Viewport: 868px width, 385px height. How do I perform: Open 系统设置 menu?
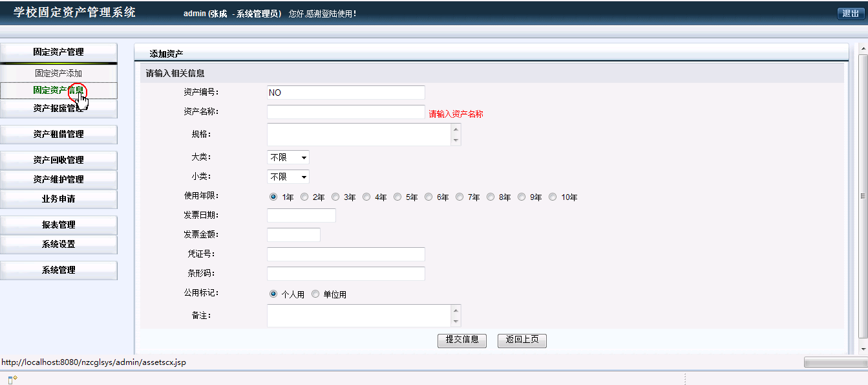(x=59, y=245)
